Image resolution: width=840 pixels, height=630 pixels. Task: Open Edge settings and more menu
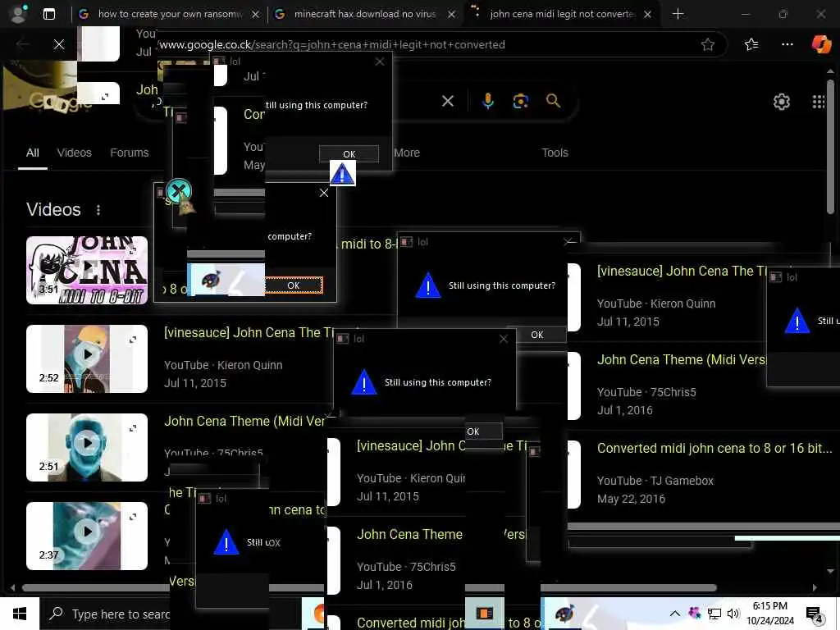[x=787, y=44]
